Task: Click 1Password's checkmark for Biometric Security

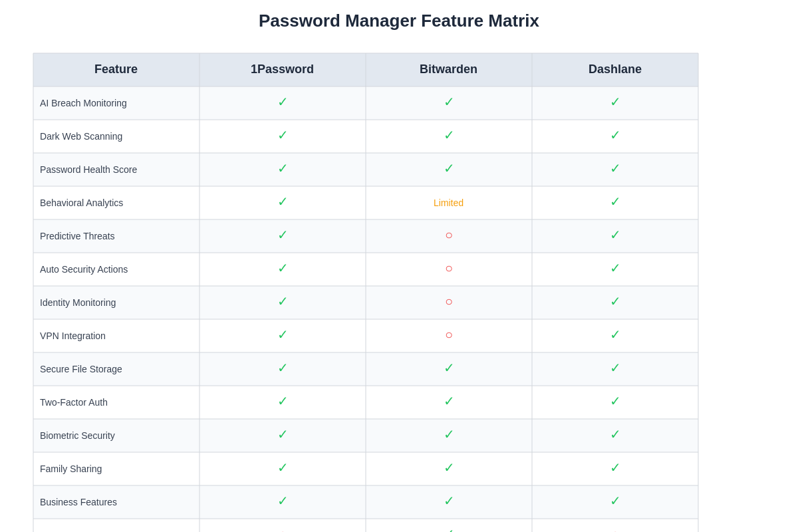Action: pos(283,435)
